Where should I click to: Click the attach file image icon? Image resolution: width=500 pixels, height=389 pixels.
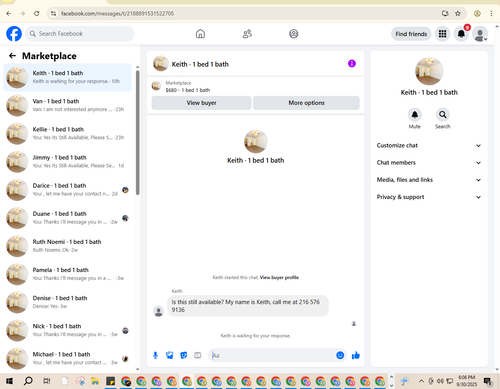coord(170,355)
